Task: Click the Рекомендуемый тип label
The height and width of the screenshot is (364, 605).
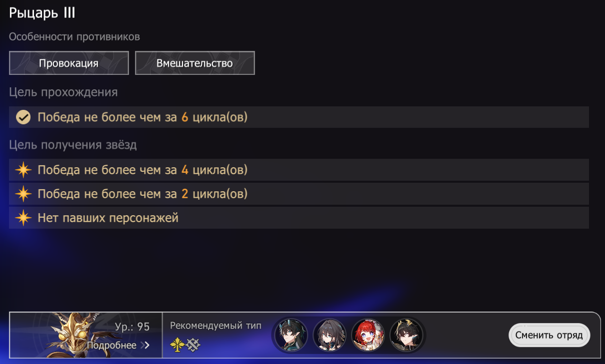Action: pos(215,326)
